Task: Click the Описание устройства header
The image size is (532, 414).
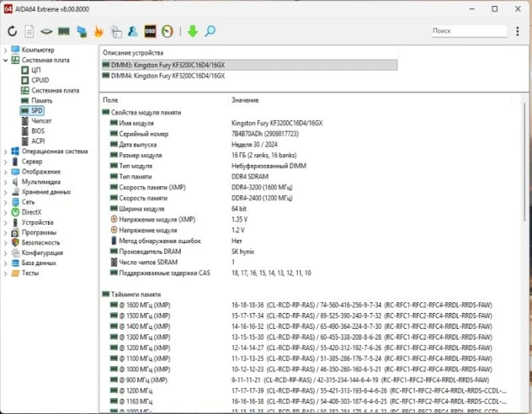Action: 133,53
